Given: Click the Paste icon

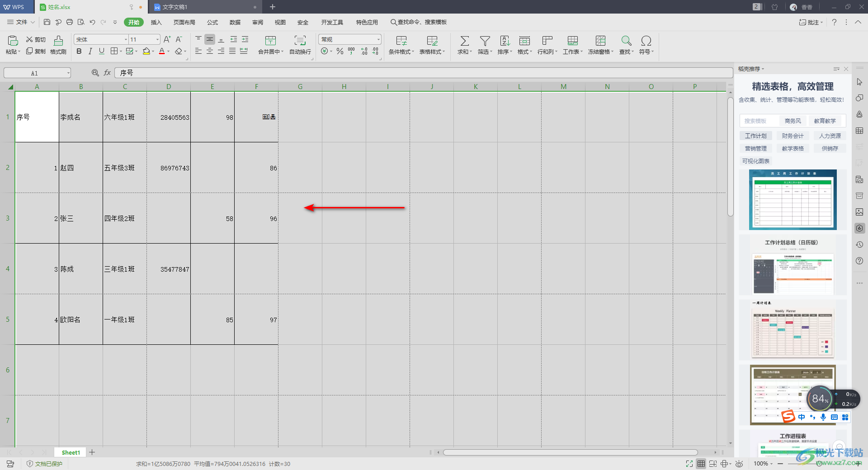Looking at the screenshot, I should [x=13, y=41].
